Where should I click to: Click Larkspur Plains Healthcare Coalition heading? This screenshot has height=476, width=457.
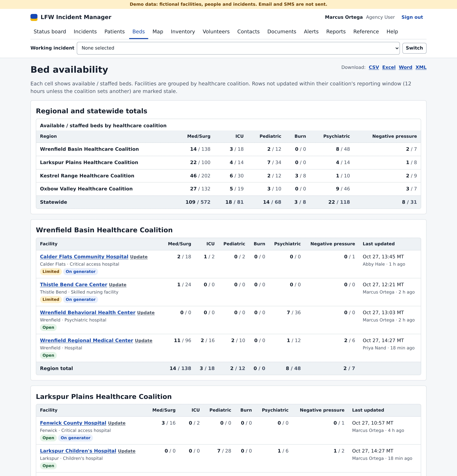(x=104, y=397)
